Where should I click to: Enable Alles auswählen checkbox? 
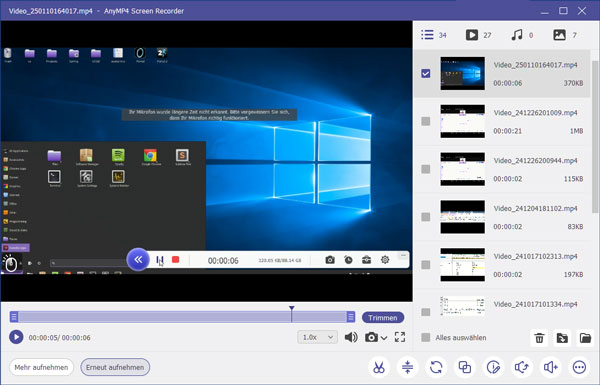click(x=426, y=338)
